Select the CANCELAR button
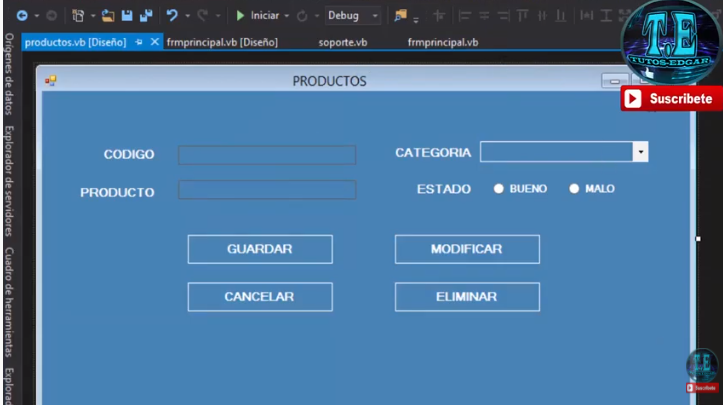This screenshot has width=723, height=405. click(x=260, y=297)
